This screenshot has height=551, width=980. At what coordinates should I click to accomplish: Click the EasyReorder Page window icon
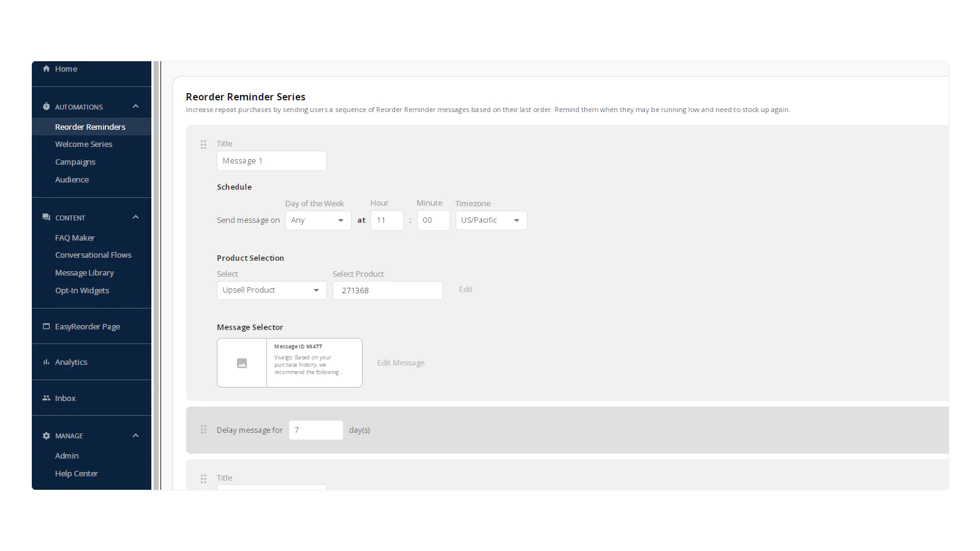tap(47, 326)
